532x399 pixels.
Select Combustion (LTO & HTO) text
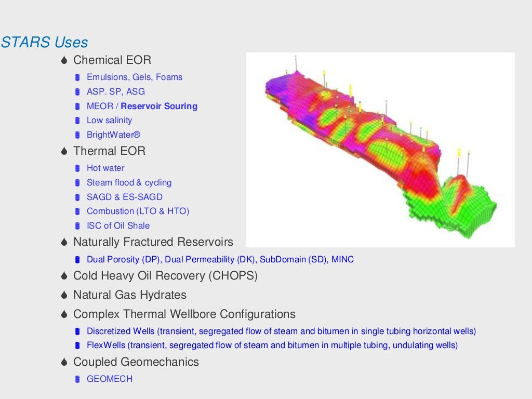(138, 211)
